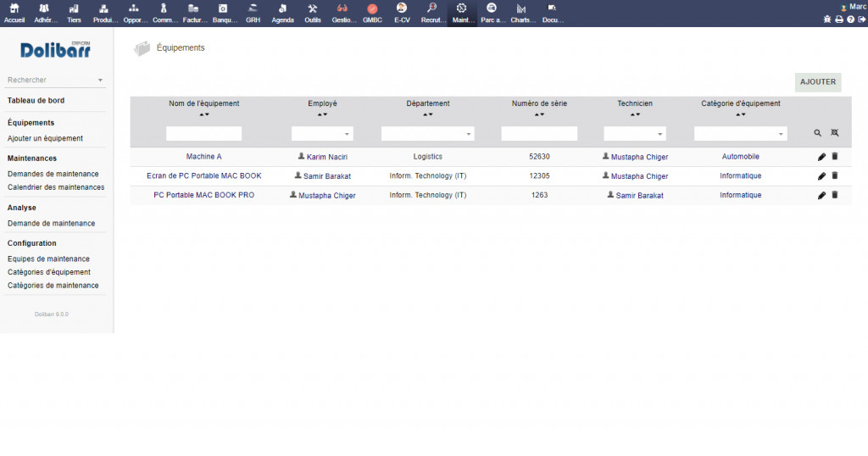Open the help question mark icon
The image size is (868, 456).
[x=850, y=19]
